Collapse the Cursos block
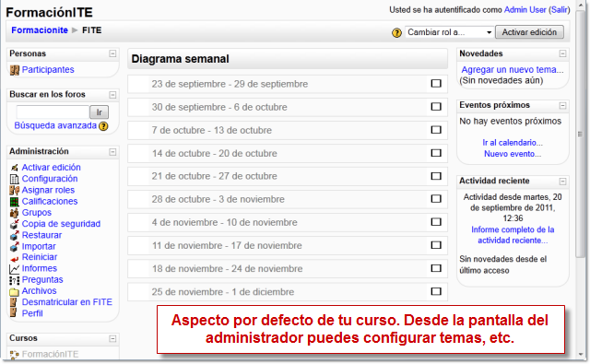 pyautogui.click(x=112, y=339)
